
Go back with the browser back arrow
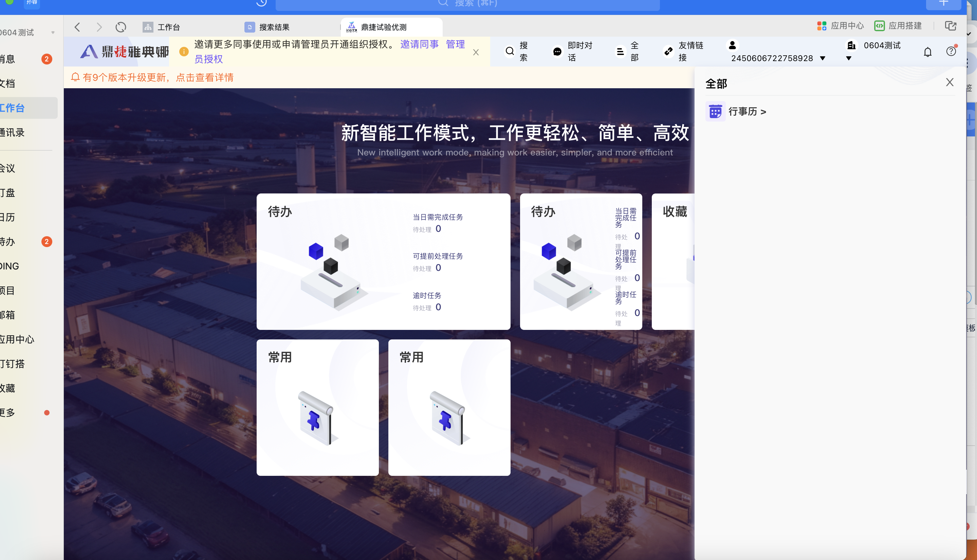[77, 27]
